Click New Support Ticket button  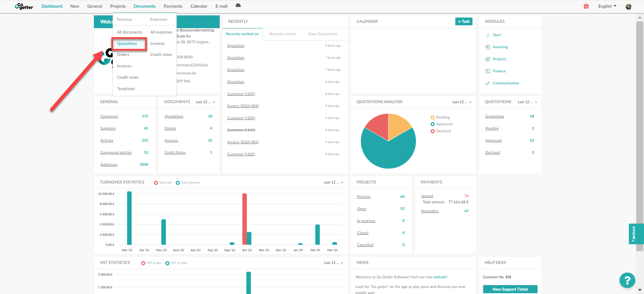tap(510, 289)
